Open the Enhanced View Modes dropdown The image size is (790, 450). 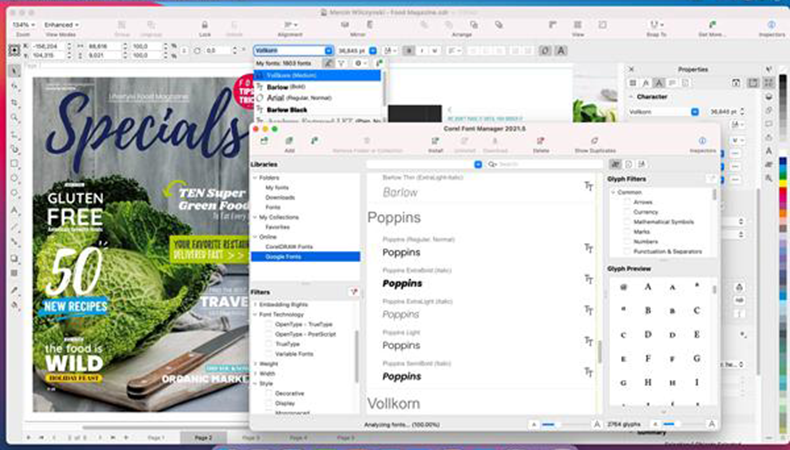click(x=61, y=25)
